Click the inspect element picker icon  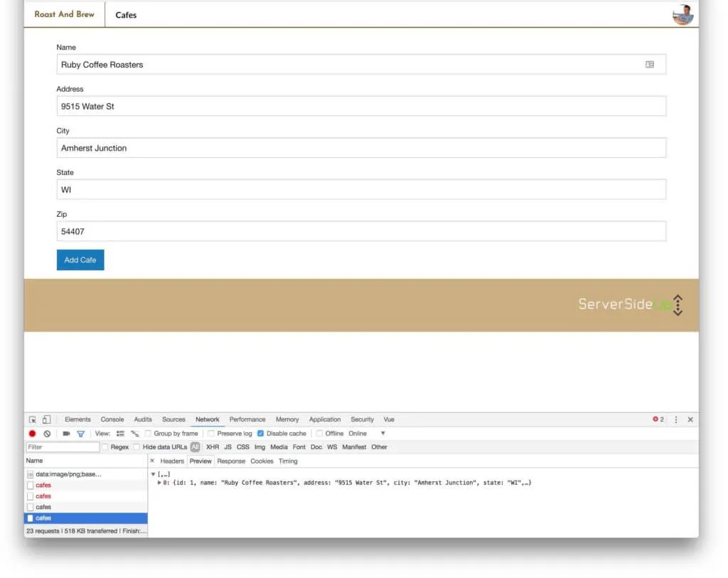33,419
